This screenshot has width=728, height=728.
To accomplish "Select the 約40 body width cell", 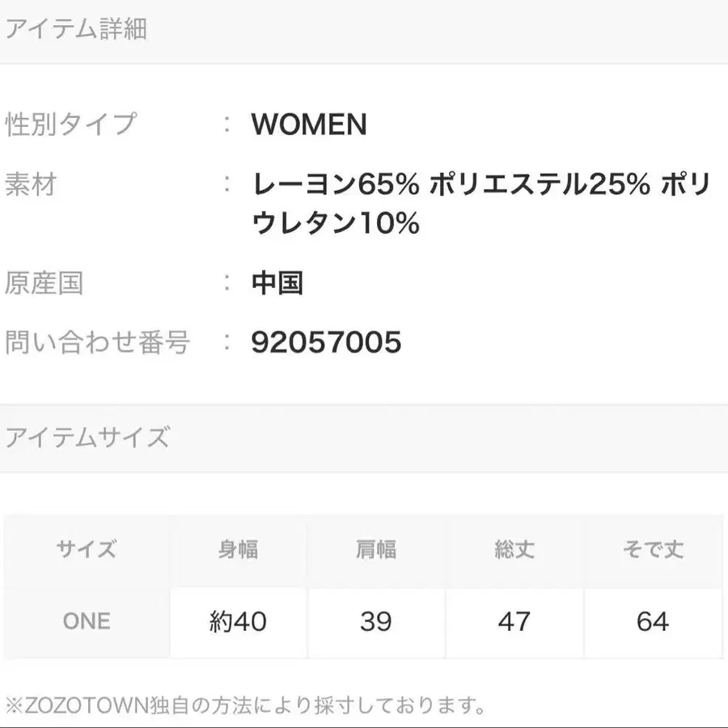I will (x=238, y=621).
